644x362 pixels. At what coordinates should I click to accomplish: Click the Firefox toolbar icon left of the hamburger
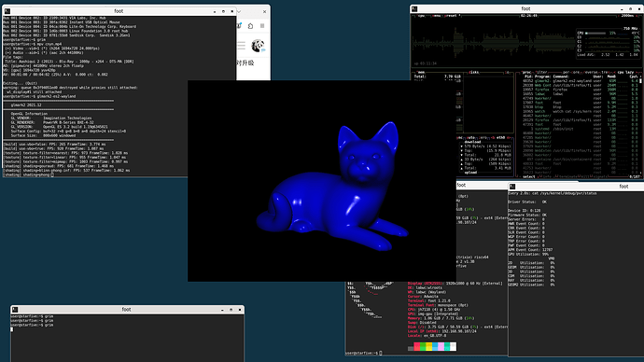[250, 26]
